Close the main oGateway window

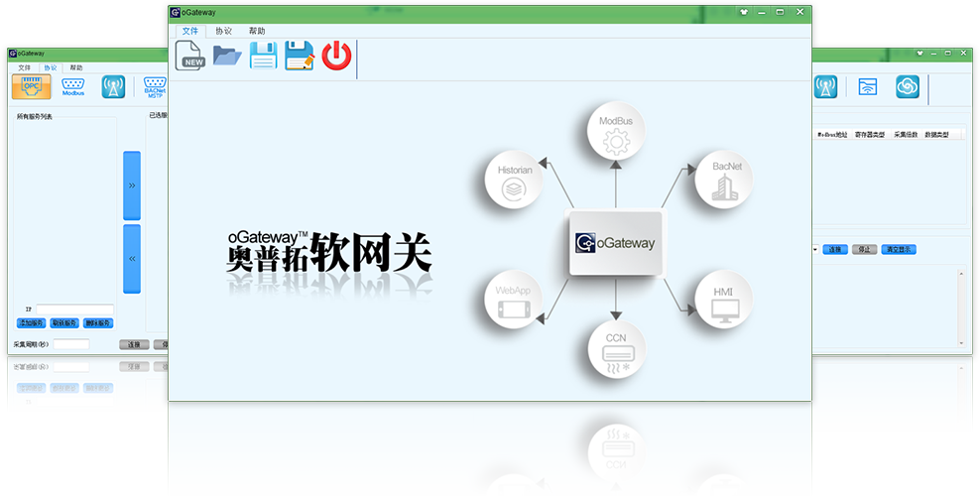(x=800, y=12)
